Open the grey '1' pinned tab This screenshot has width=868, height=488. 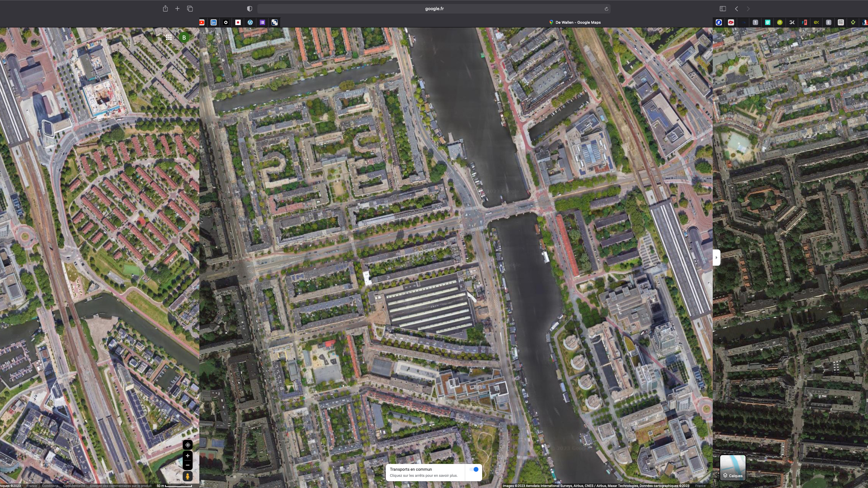point(755,22)
